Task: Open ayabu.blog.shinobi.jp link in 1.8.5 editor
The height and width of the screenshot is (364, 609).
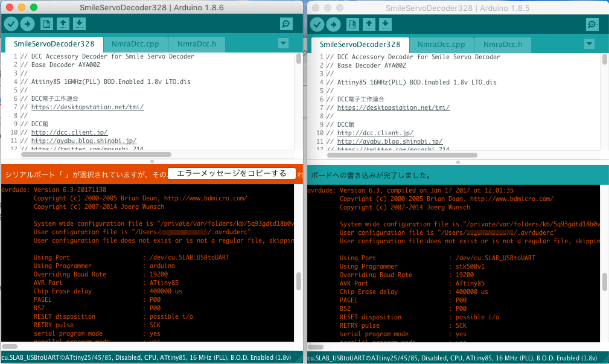Action: [x=390, y=142]
